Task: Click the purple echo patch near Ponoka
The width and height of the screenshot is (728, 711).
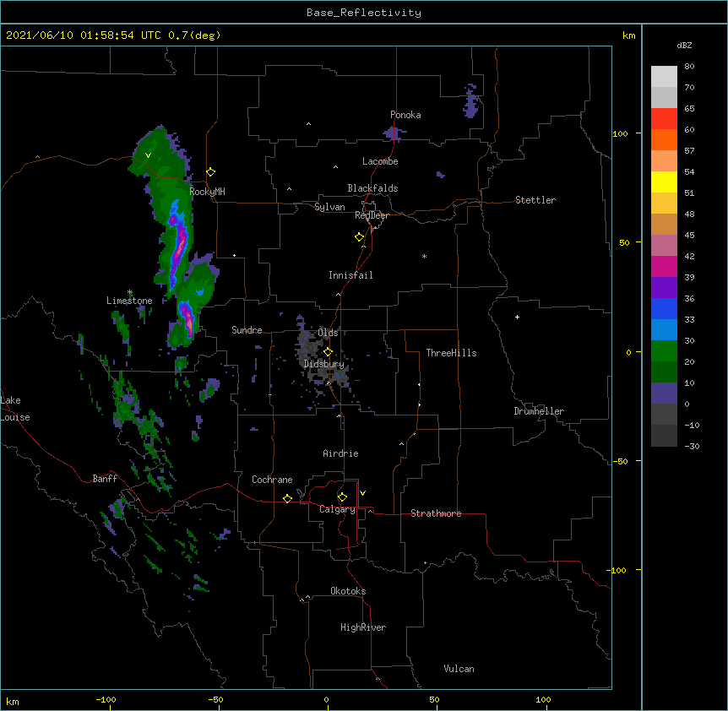Action: point(394,133)
